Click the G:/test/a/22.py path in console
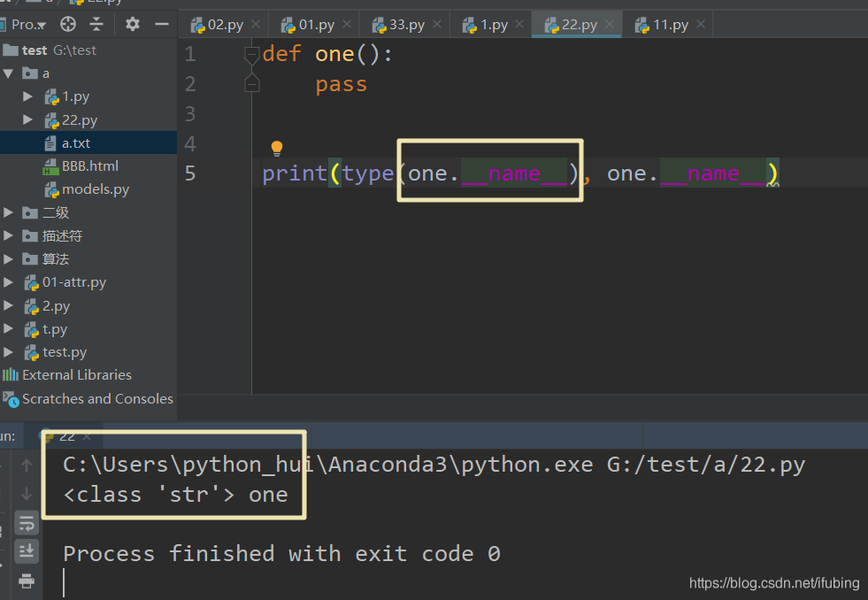Image resolution: width=868 pixels, height=600 pixels. click(706, 465)
